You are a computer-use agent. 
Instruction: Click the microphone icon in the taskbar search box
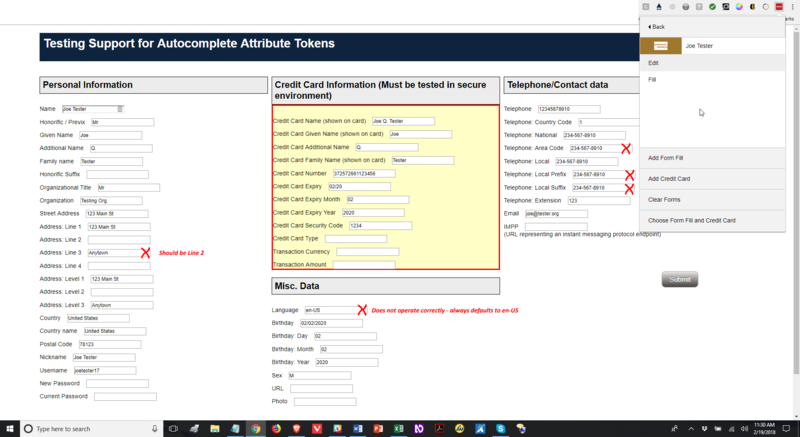pos(152,428)
